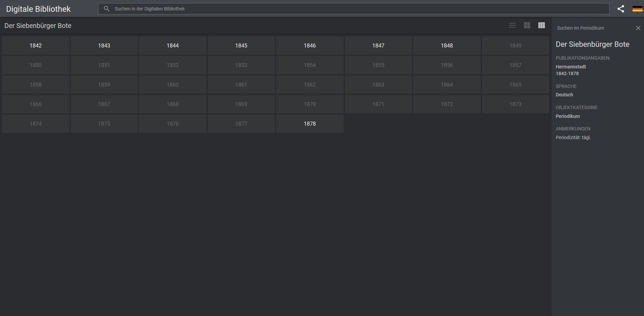
Task: Click the greyed-out 1876 cell
Action: [x=173, y=124]
